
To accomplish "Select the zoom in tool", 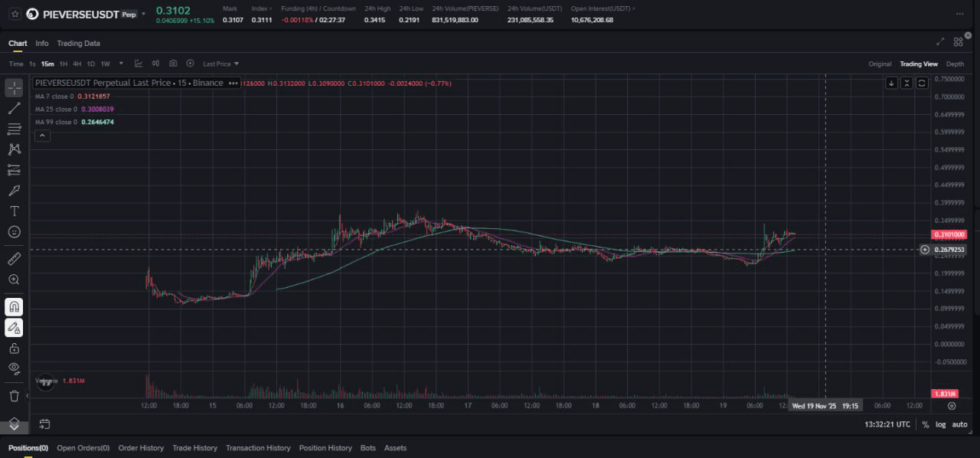I will tap(14, 280).
